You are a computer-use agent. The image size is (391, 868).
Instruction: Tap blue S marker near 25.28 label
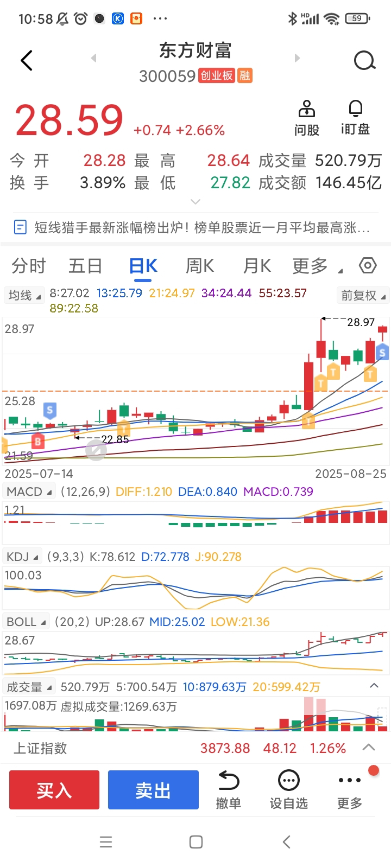tap(50, 410)
